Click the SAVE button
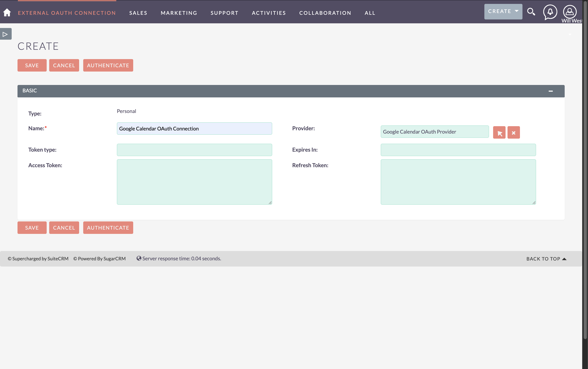Screen dimensions: 588x369 pos(32,65)
